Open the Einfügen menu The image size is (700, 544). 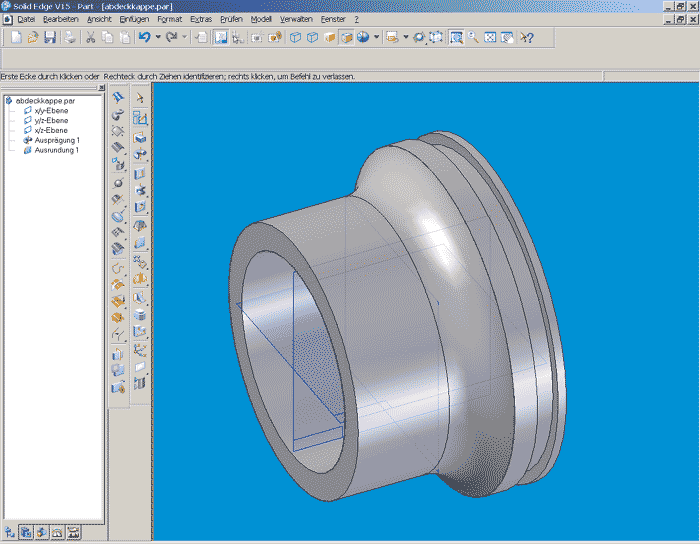[134, 19]
